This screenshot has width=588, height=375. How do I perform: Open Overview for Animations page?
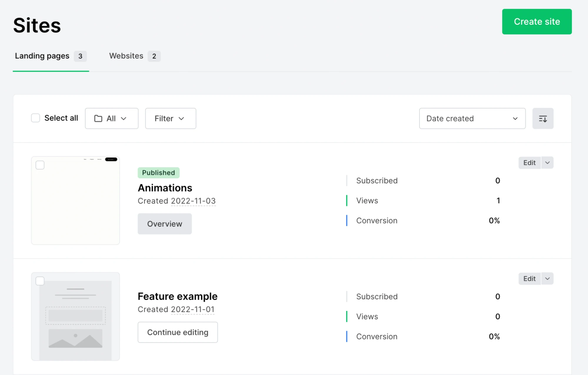point(164,224)
